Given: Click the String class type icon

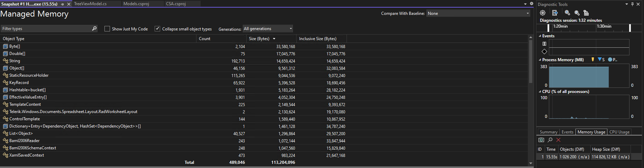Looking at the screenshot, I should click(x=6, y=61).
